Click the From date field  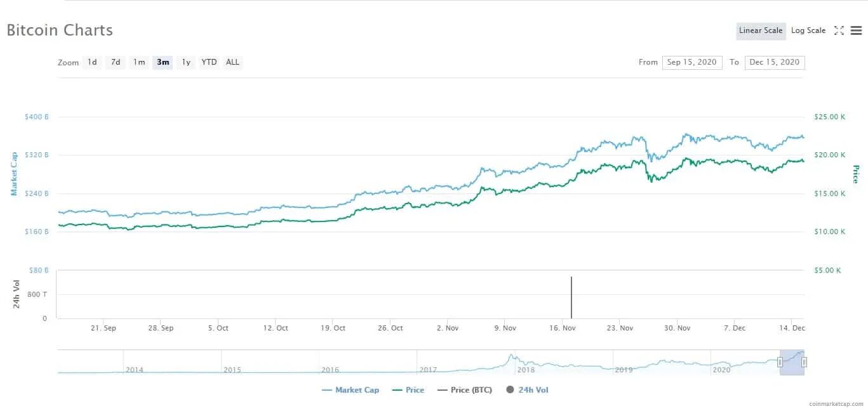coord(691,62)
